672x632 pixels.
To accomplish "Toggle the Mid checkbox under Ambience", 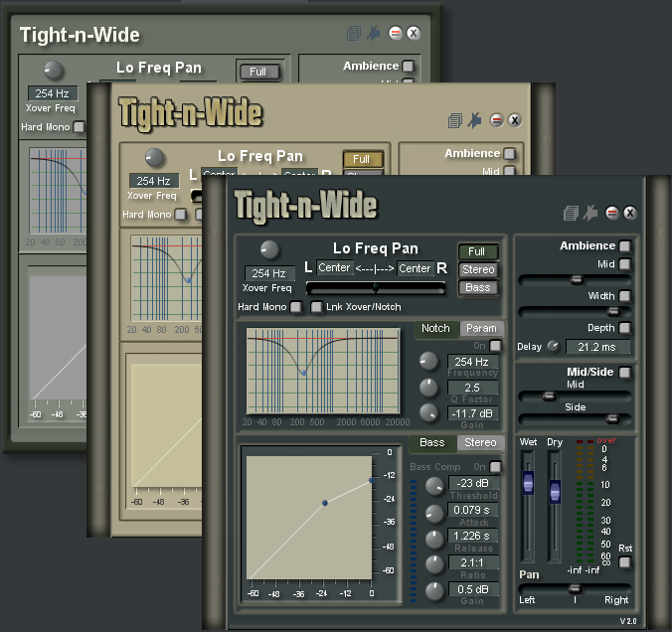I will 625,264.
